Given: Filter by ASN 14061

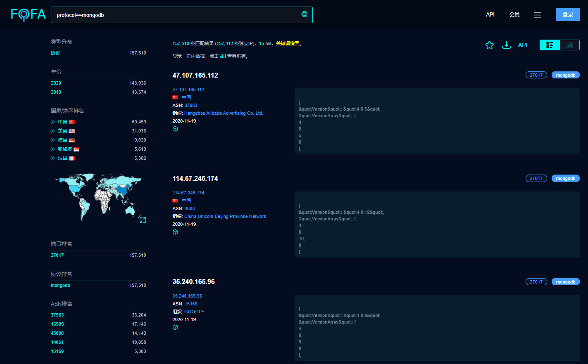Looking at the screenshot, I should pyautogui.click(x=57, y=342).
